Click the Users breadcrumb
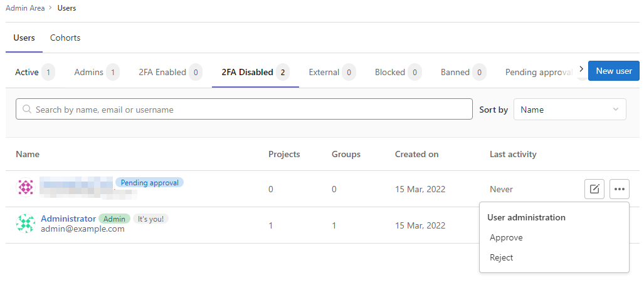The width and height of the screenshot is (644, 293). [x=66, y=8]
